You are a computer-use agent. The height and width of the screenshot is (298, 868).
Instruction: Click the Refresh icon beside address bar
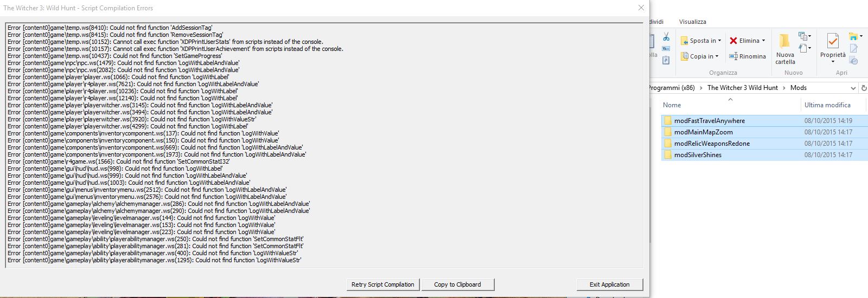(x=864, y=88)
